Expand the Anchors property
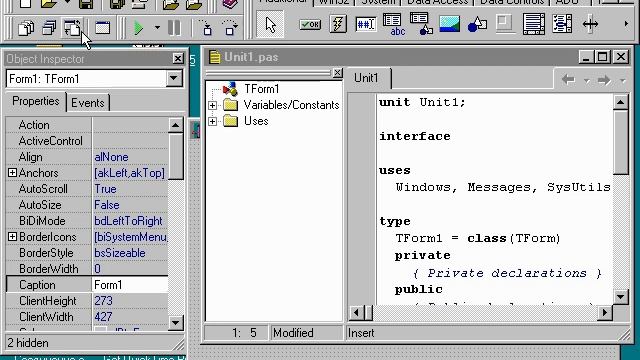Viewport: 640px width, 360px height. pyautogui.click(x=12, y=173)
